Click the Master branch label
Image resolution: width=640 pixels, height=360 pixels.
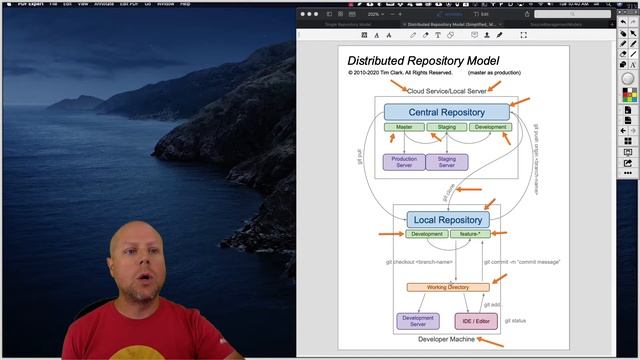point(404,127)
